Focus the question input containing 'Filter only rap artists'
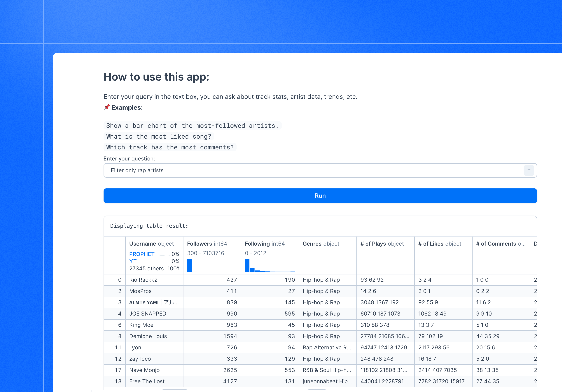The width and height of the screenshot is (562, 392). click(320, 170)
